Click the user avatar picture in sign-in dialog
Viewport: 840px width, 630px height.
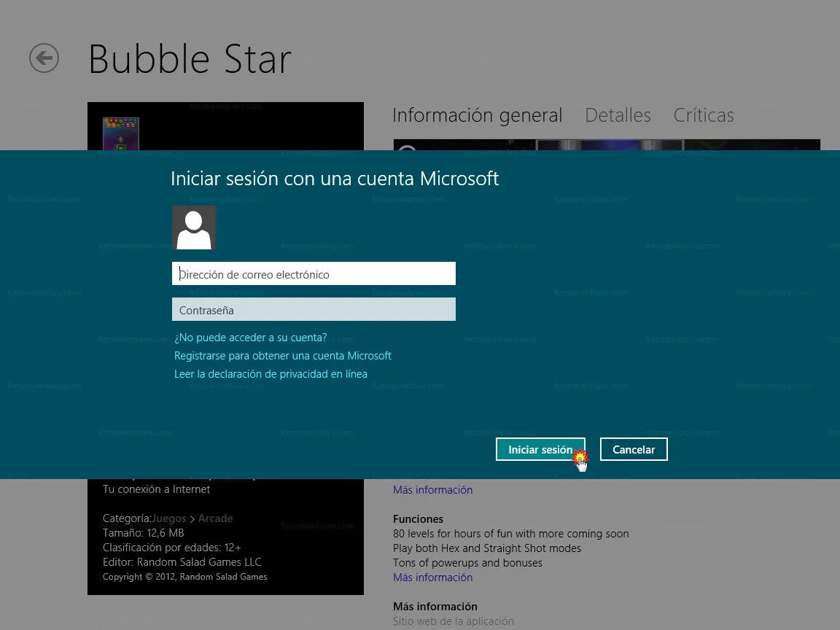(194, 227)
